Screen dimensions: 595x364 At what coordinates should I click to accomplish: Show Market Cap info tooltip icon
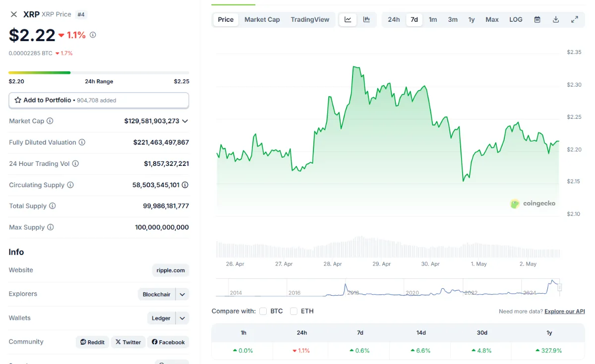[x=50, y=121]
